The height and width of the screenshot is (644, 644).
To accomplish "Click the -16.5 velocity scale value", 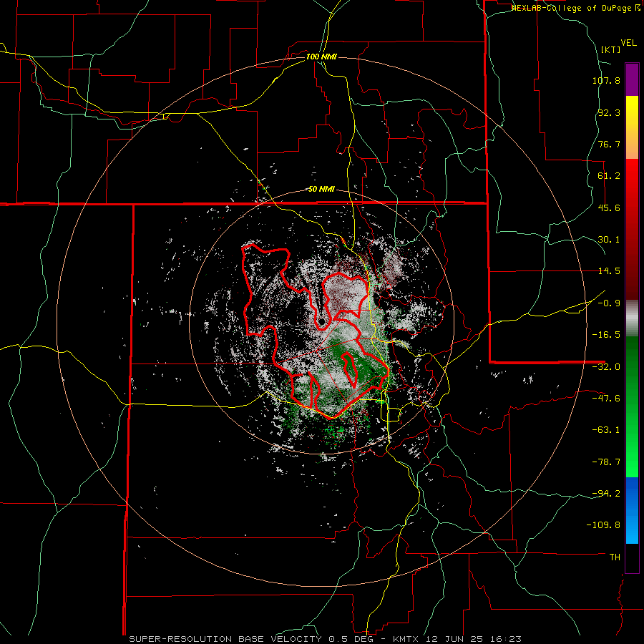I will tap(606, 335).
